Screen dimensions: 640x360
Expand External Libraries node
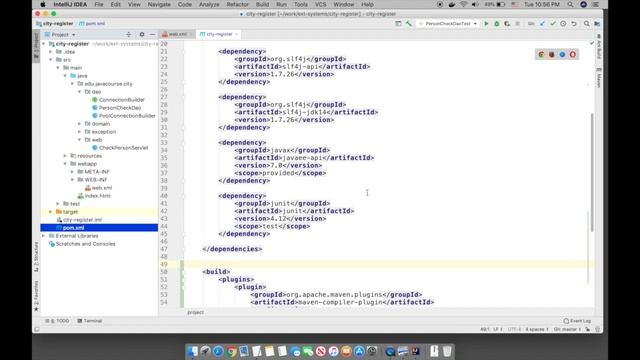(x=44, y=236)
